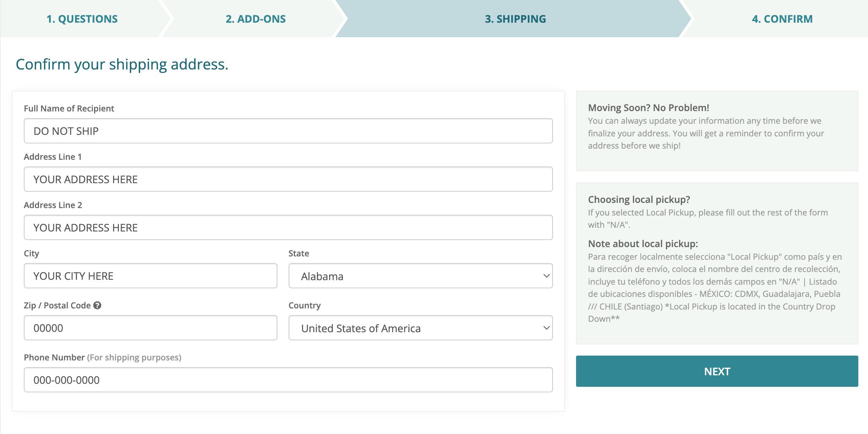The image size is (868, 434).
Task: Click into Address Line 2 field
Action: click(x=288, y=228)
